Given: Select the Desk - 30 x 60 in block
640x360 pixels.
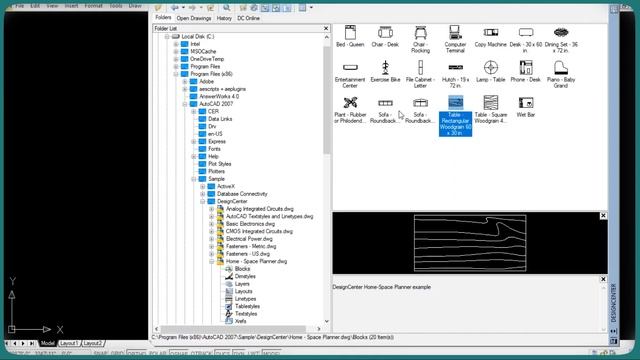Looking at the screenshot, I should point(526,39).
